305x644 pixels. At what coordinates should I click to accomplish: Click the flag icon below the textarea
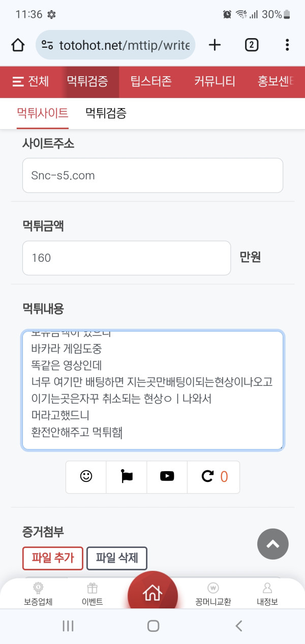click(x=126, y=477)
